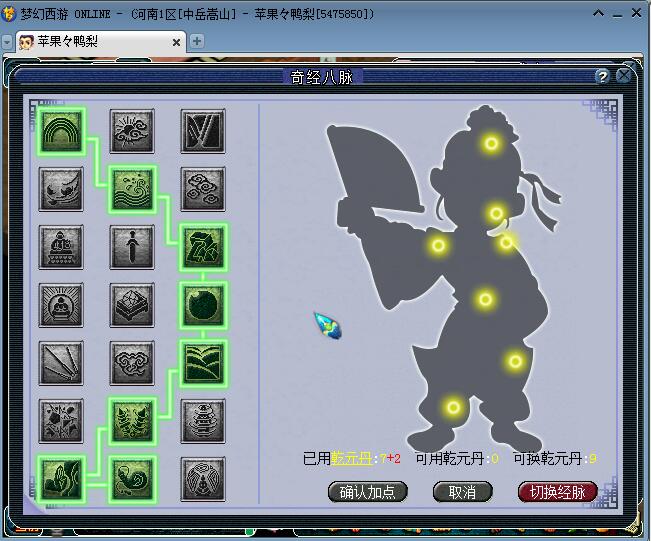Select the gray sun and cloud skill icon
This screenshot has width=651, height=541.
132,131
